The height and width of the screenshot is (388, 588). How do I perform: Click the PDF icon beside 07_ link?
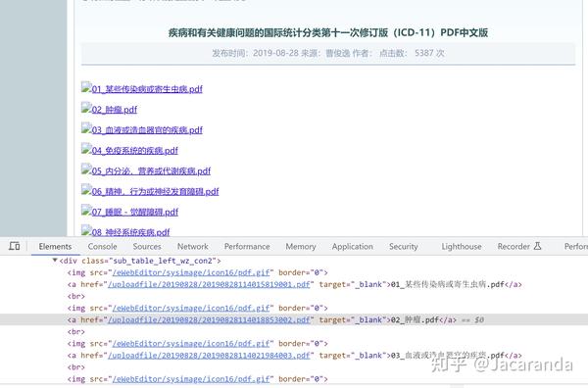pyautogui.click(x=86, y=211)
